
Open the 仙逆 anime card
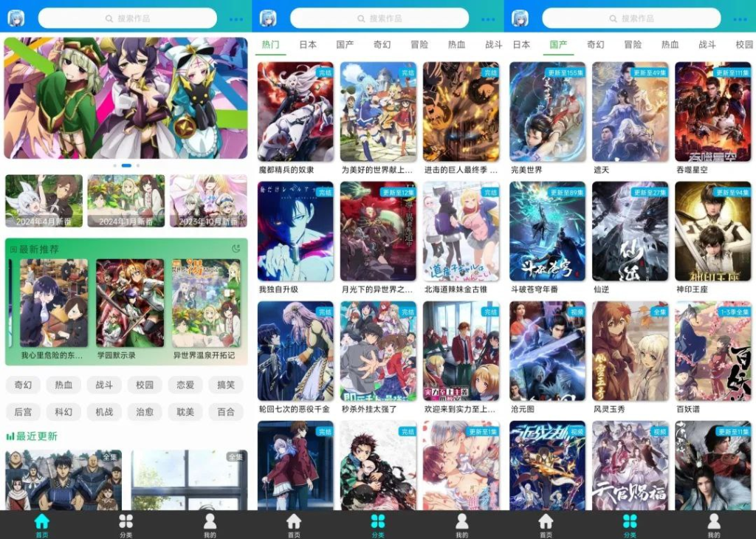[x=630, y=238]
